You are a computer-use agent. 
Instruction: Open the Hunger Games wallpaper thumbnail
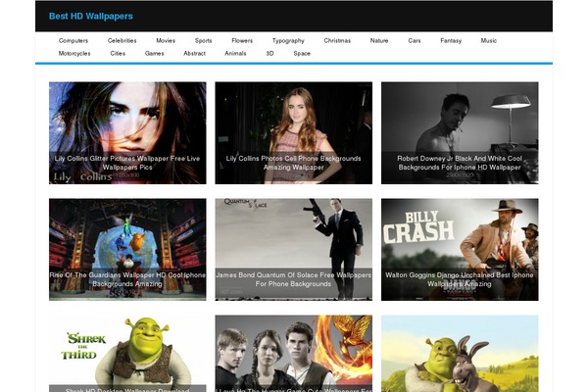(294, 354)
